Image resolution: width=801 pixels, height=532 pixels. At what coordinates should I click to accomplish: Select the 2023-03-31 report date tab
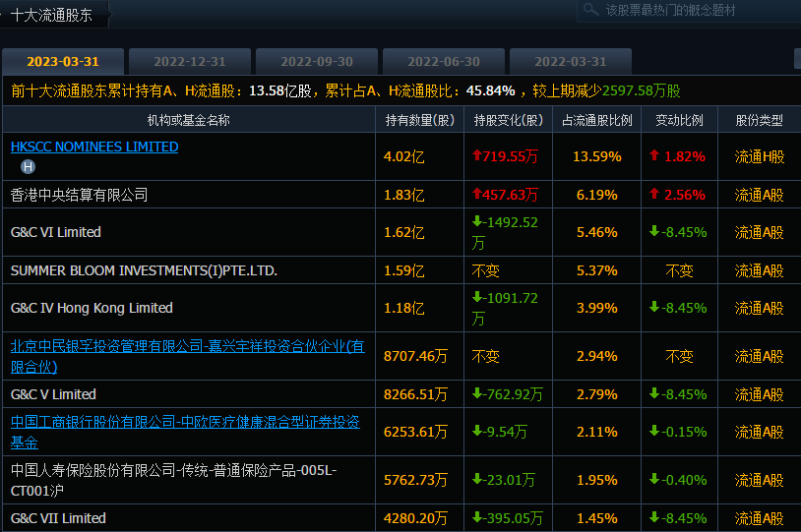63,62
